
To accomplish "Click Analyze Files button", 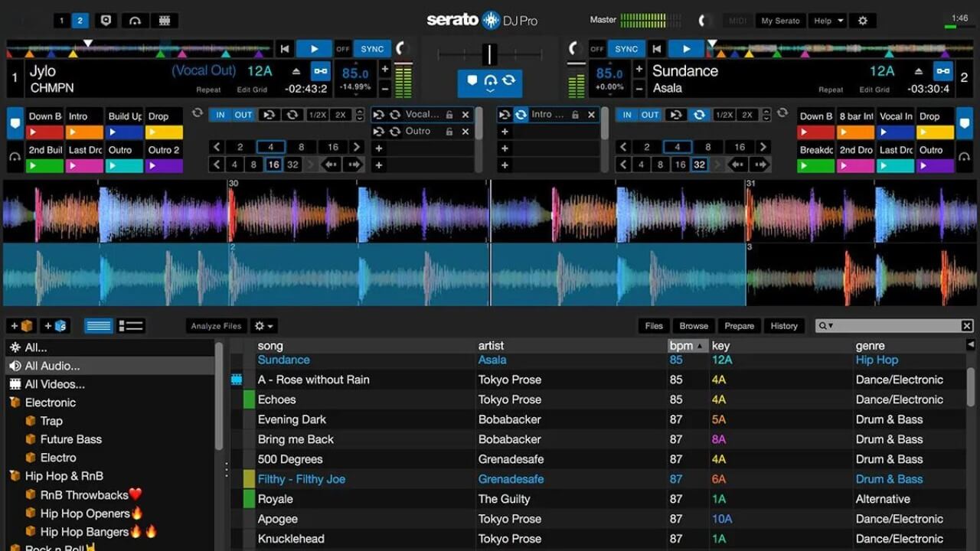I will coord(216,326).
